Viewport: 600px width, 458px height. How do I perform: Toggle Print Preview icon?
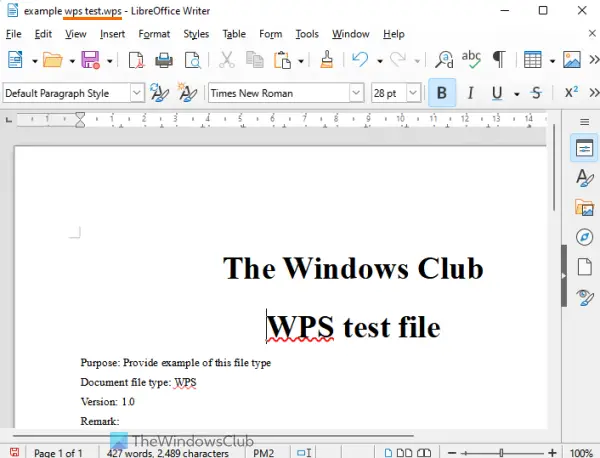pos(192,60)
